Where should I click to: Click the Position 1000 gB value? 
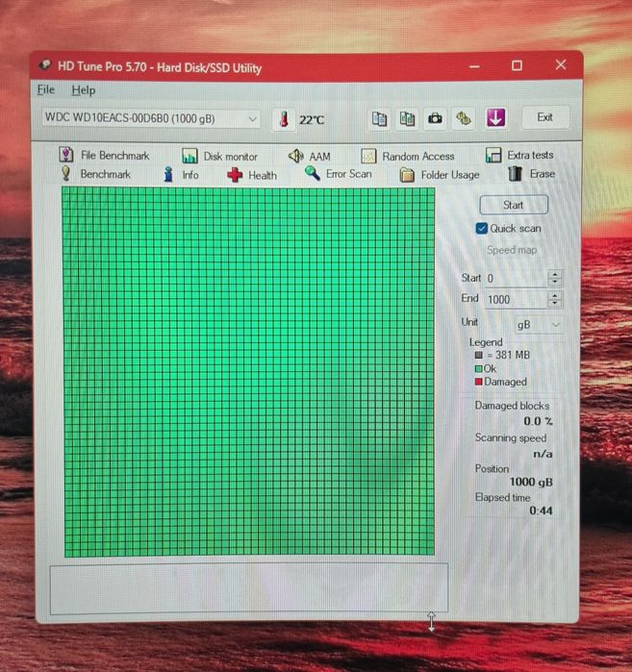click(x=531, y=483)
